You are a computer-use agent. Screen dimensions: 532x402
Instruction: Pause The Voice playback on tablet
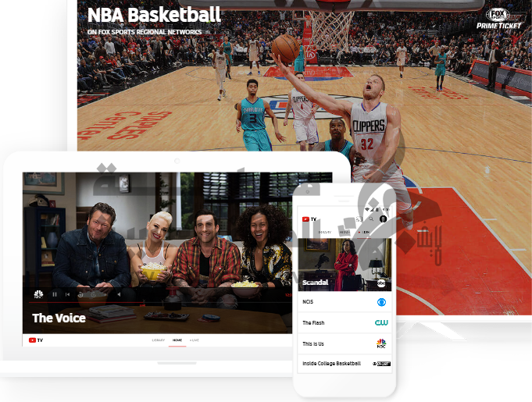pyautogui.click(x=55, y=294)
